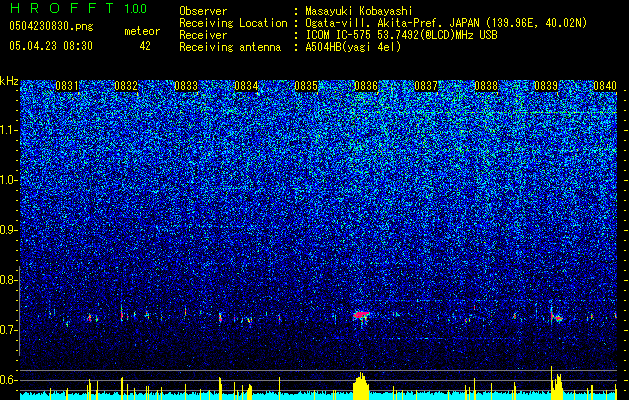This screenshot has width=629, height=400.
Task: Click the 0839 time marker
Action: pyautogui.click(x=546, y=86)
